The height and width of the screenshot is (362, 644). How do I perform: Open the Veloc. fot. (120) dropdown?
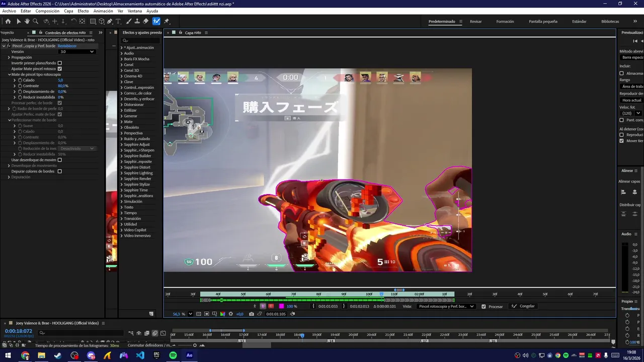631,113
